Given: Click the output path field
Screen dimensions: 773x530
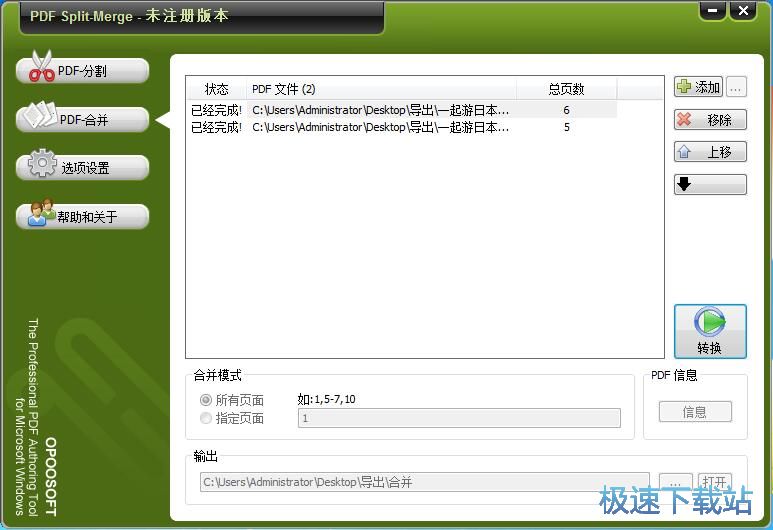Looking at the screenshot, I should pyautogui.click(x=424, y=482).
